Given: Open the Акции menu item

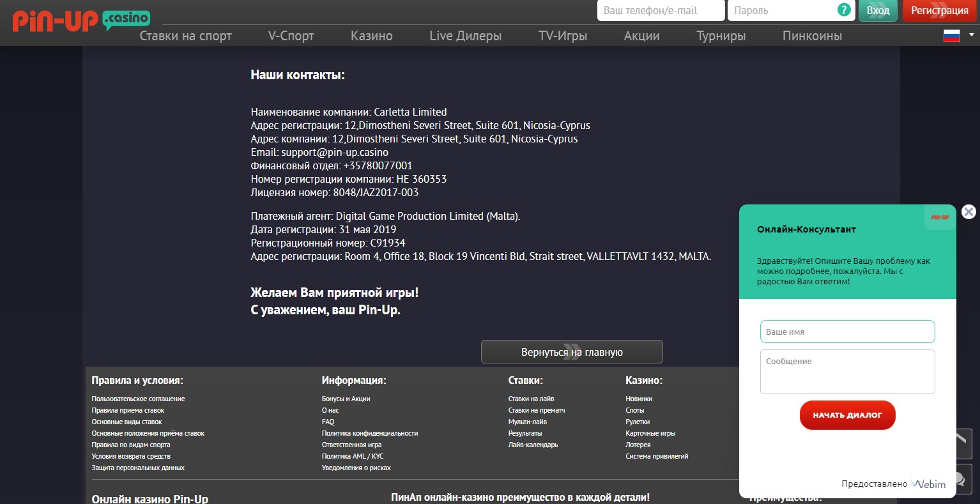Looking at the screenshot, I should coord(641,36).
